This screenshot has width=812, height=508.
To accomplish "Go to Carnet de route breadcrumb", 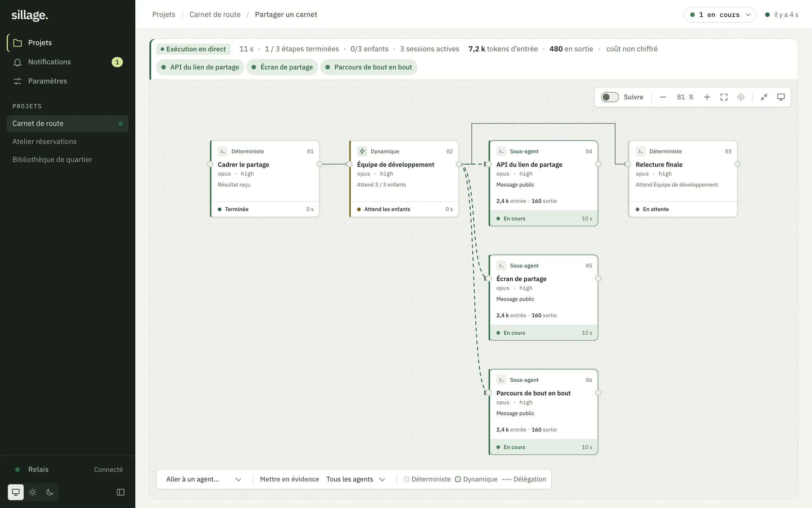I will 215,15.
